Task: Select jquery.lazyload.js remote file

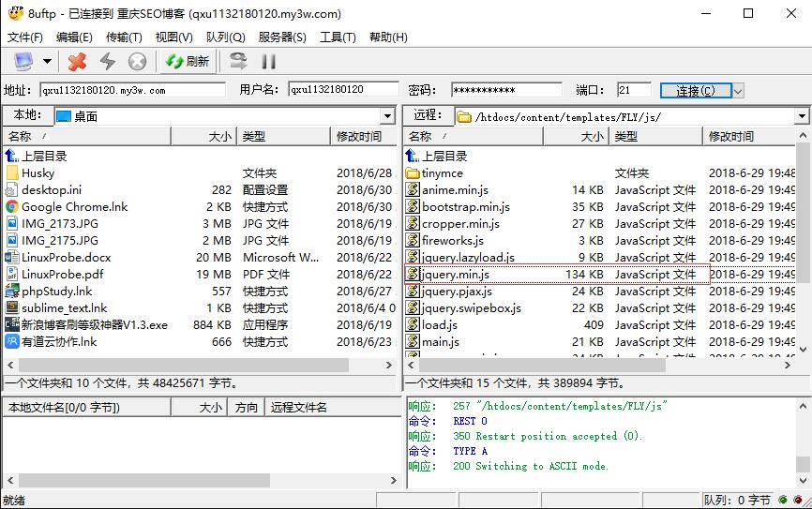Action: click(460, 258)
